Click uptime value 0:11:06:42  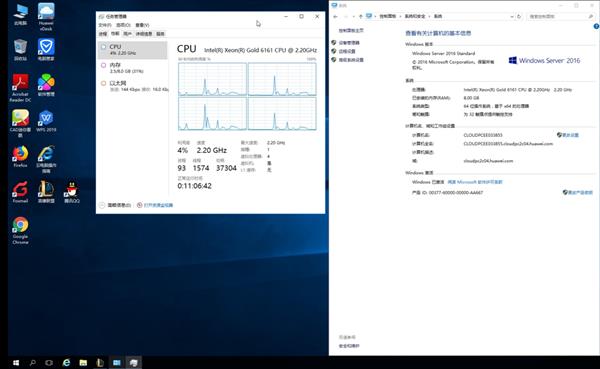(x=194, y=186)
